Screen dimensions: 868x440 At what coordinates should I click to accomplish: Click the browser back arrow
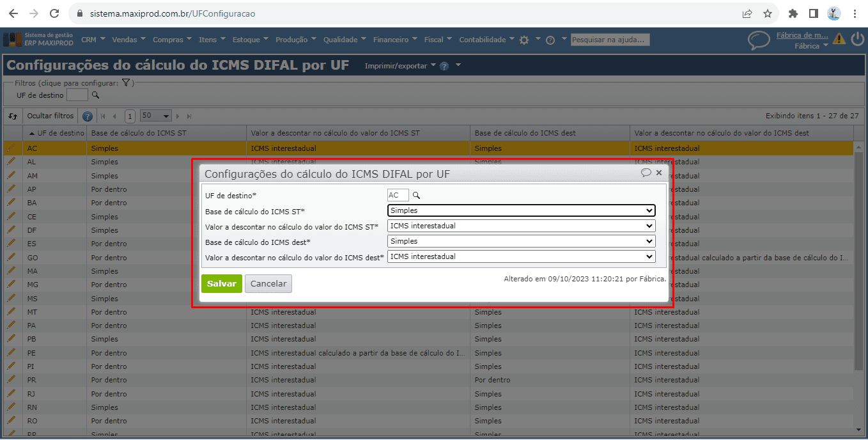click(x=14, y=13)
